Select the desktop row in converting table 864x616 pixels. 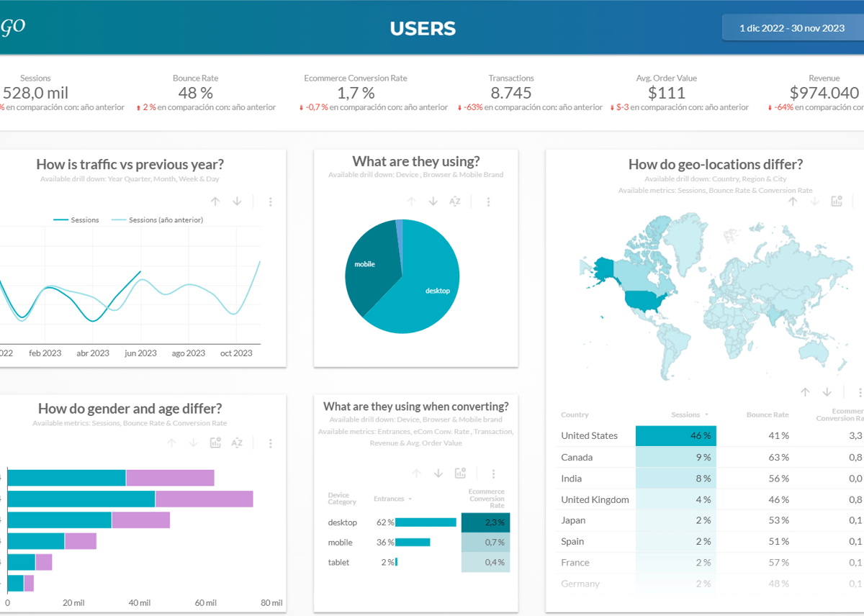tap(418, 522)
